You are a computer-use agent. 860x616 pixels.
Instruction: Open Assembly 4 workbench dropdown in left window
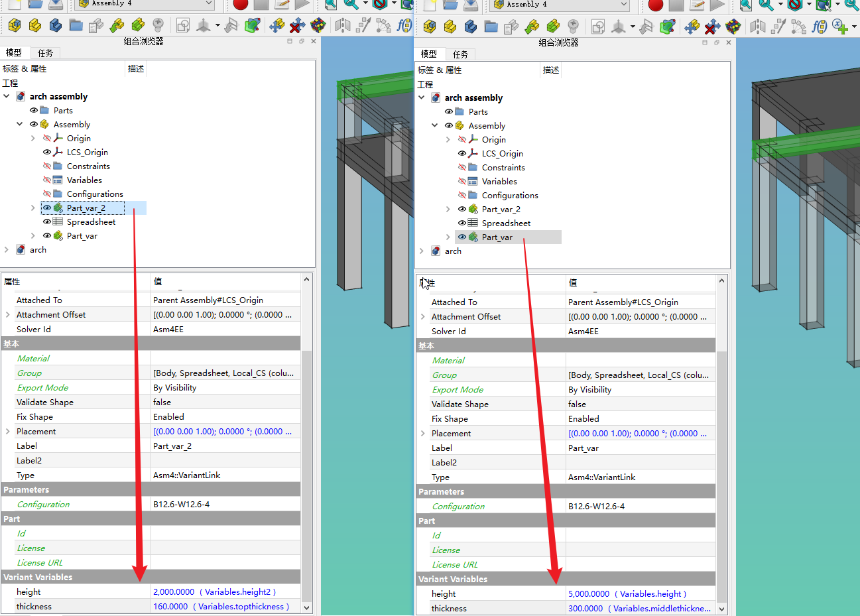[209, 3]
